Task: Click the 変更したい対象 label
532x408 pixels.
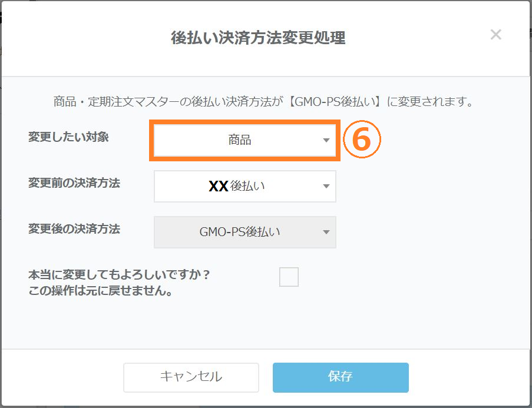Action: [68, 137]
